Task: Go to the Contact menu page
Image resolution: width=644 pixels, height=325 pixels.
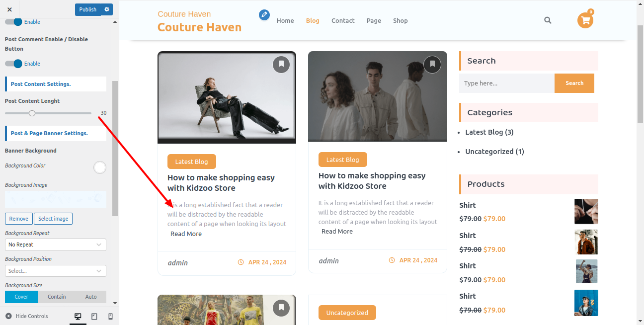Action: (343, 21)
